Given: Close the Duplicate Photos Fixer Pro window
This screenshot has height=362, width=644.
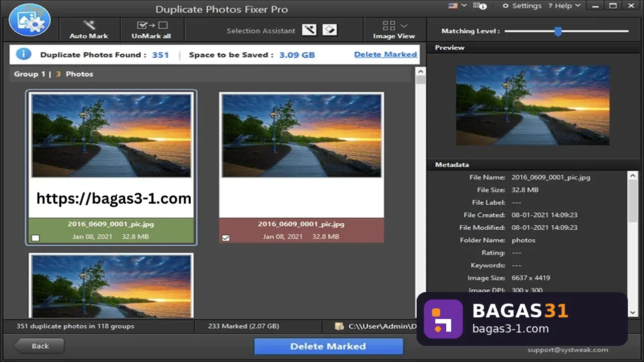Looking at the screenshot, I should coord(630,6).
